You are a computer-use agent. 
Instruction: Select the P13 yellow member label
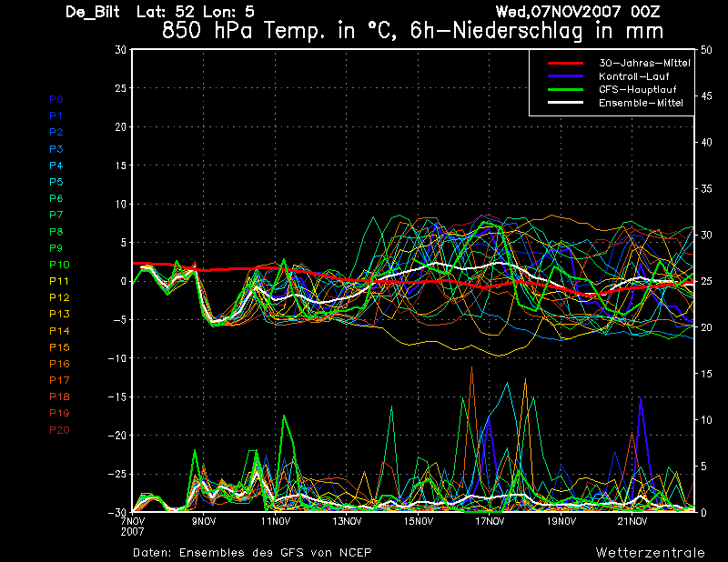coord(59,314)
